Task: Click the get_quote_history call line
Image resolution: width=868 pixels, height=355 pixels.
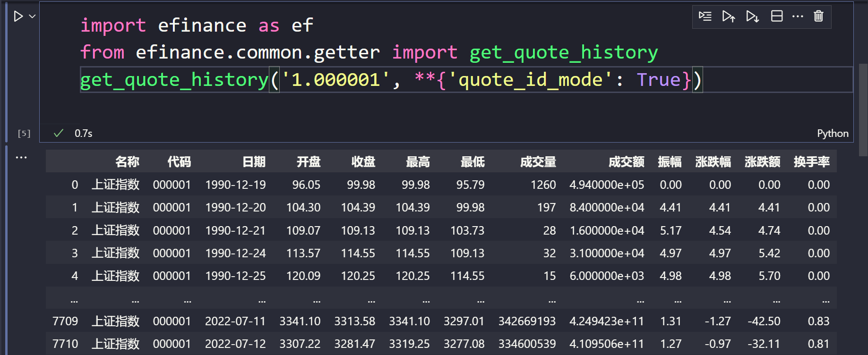Action: pyautogui.click(x=391, y=79)
